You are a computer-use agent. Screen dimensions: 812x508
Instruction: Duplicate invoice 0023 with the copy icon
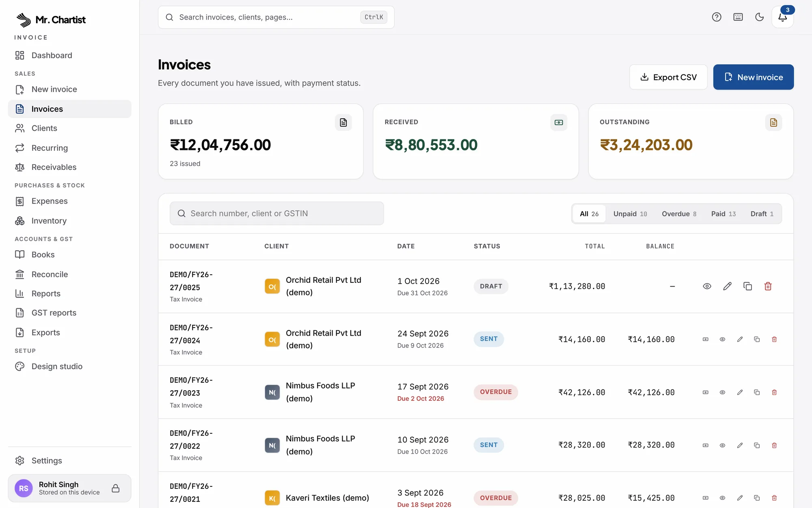757,392
